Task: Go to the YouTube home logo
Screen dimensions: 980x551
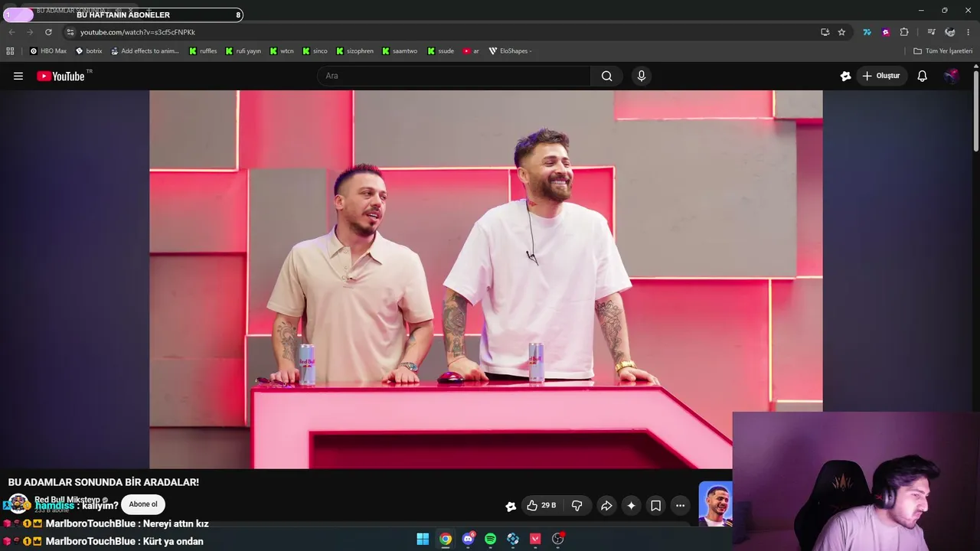Action: pyautogui.click(x=60, y=76)
